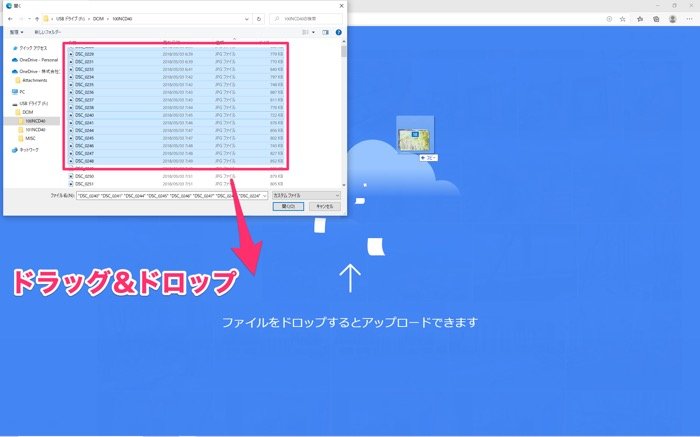The width and height of the screenshot is (700, 437).
Task: Select file DSC_0244 in the list
Action: click(176, 130)
